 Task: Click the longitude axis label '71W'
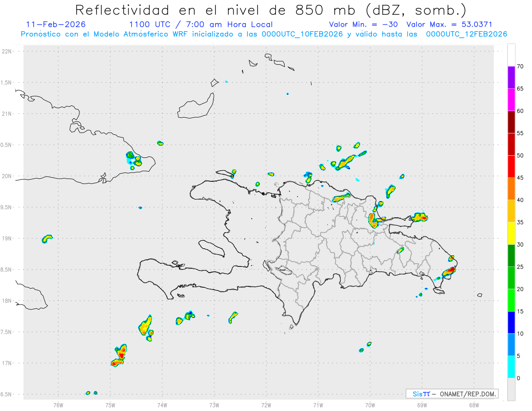click(318, 405)
